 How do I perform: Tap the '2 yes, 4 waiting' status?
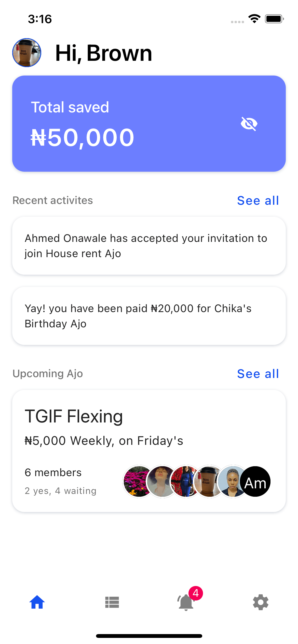click(61, 491)
